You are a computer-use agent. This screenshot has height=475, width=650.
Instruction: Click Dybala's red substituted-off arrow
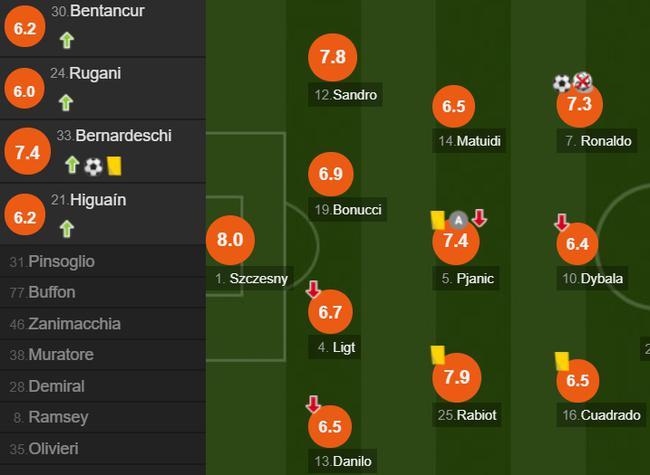[x=562, y=221]
